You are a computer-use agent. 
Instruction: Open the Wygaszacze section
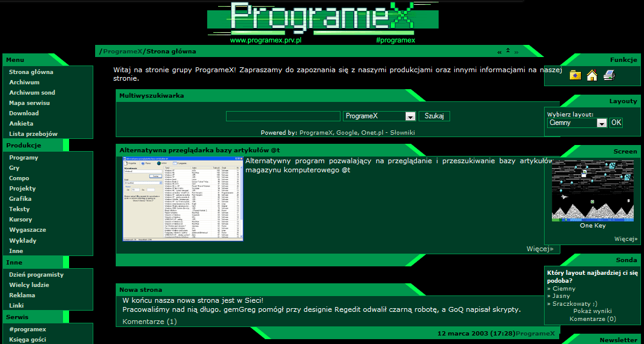click(27, 229)
